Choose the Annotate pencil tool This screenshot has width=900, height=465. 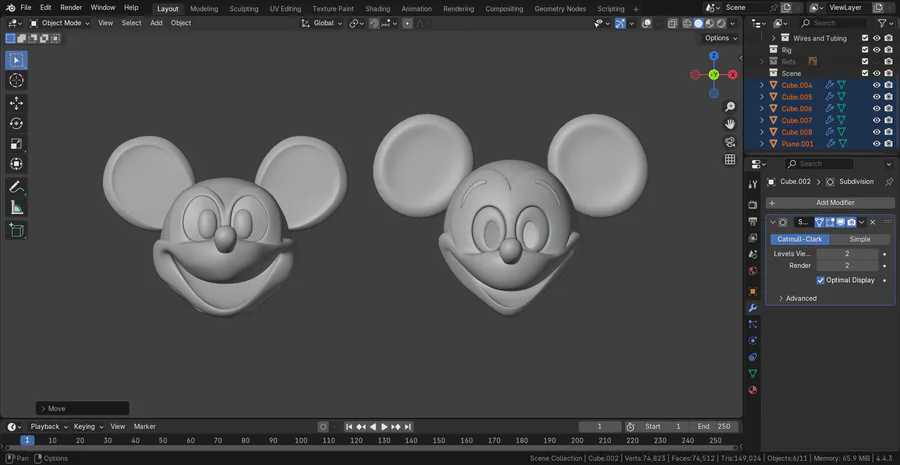pos(17,187)
